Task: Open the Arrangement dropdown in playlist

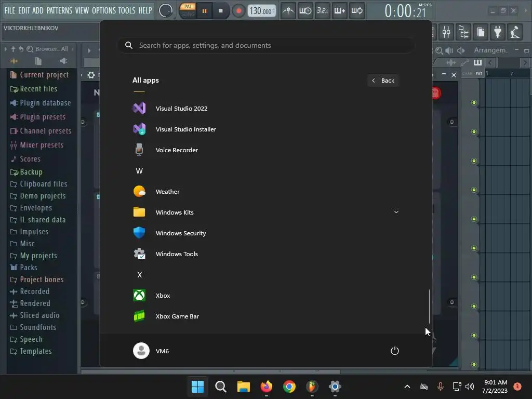Action: (490, 50)
